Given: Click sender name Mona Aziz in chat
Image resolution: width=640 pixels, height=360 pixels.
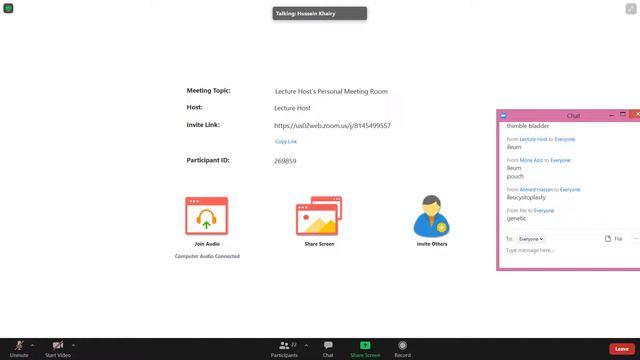Looking at the screenshot, I should pos(531,160).
